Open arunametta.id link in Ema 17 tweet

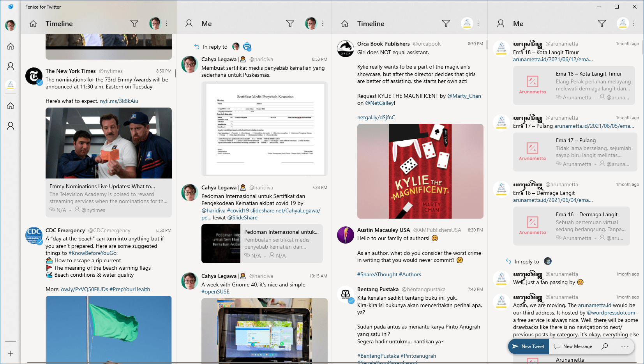pos(594,126)
